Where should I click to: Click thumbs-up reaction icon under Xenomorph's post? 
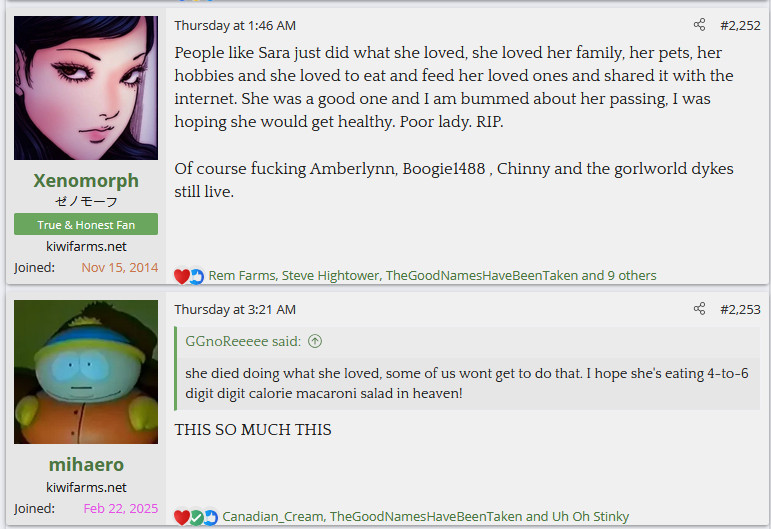pos(196,276)
